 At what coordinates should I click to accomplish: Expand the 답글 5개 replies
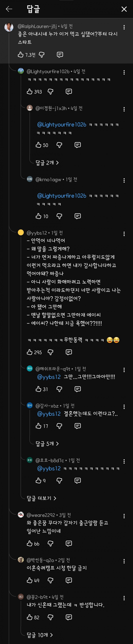click(47, 443)
